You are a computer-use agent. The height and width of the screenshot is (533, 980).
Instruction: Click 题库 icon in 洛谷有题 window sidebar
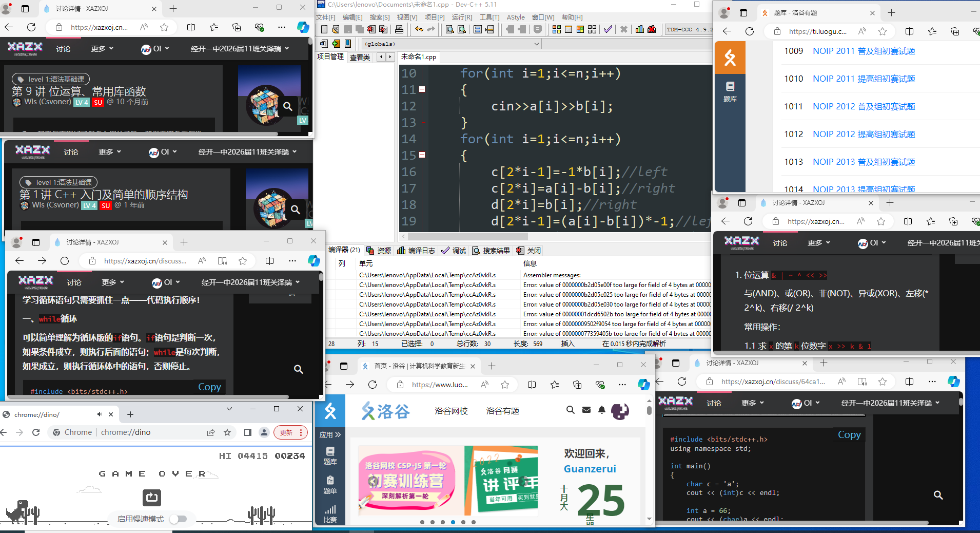pos(730,91)
